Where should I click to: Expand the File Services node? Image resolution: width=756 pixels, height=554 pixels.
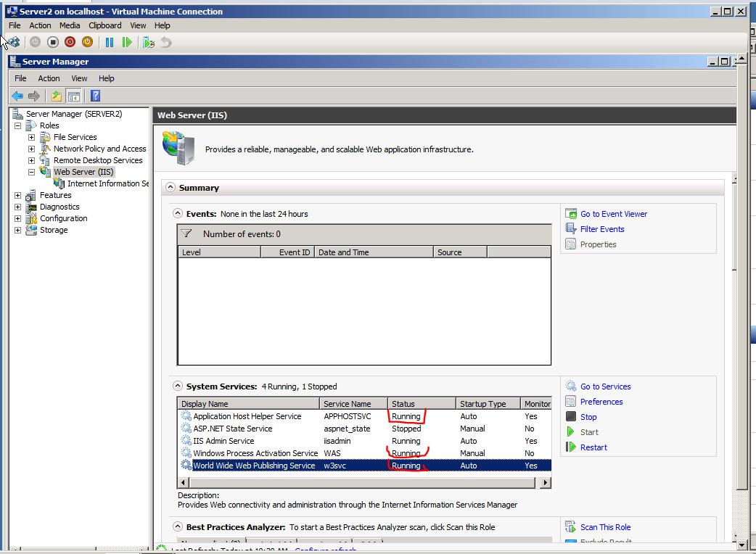31,137
